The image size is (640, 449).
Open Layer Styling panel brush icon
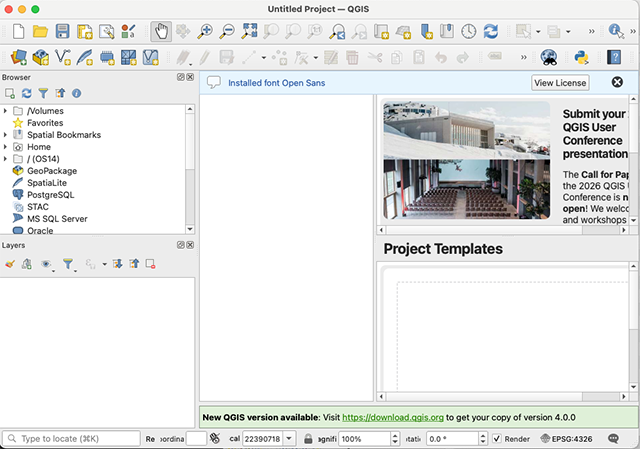pos(10,264)
